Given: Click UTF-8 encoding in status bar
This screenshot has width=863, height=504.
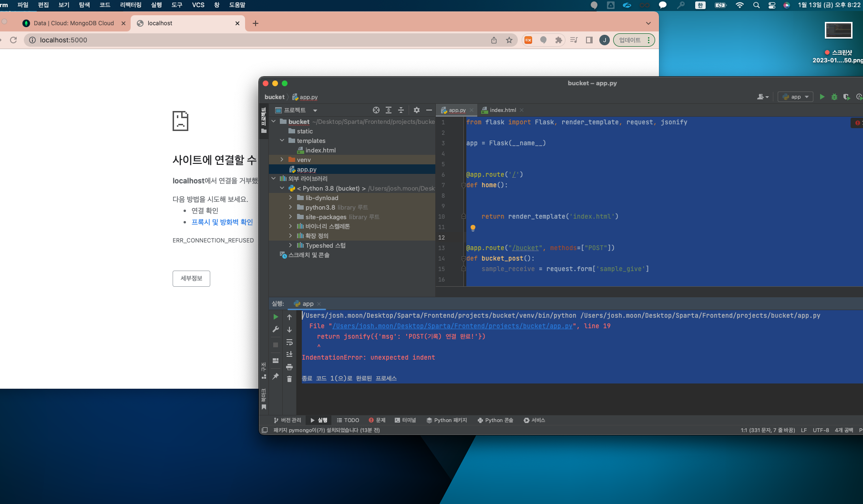Looking at the screenshot, I should tap(821, 430).
